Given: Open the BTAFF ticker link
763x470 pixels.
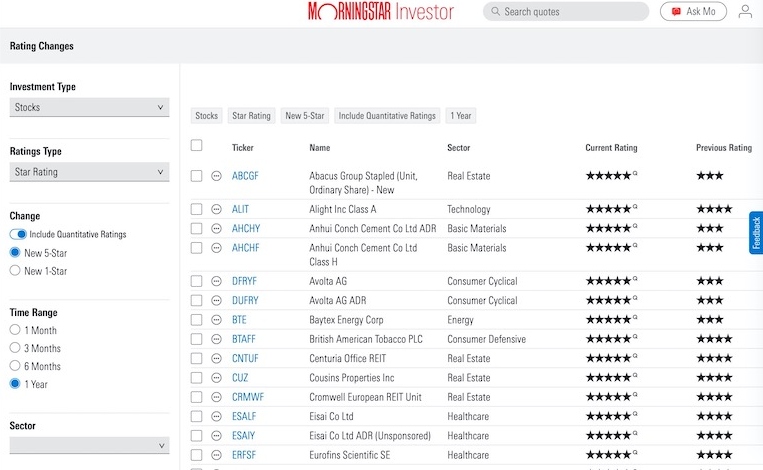Looking at the screenshot, I should [244, 339].
